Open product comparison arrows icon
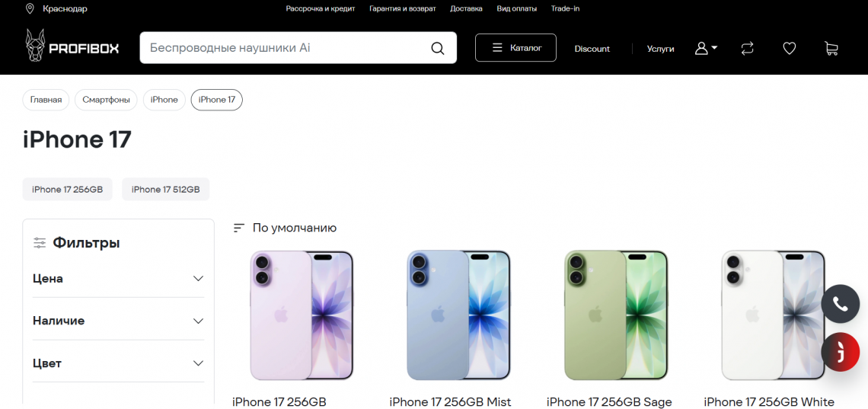 pyautogui.click(x=748, y=49)
